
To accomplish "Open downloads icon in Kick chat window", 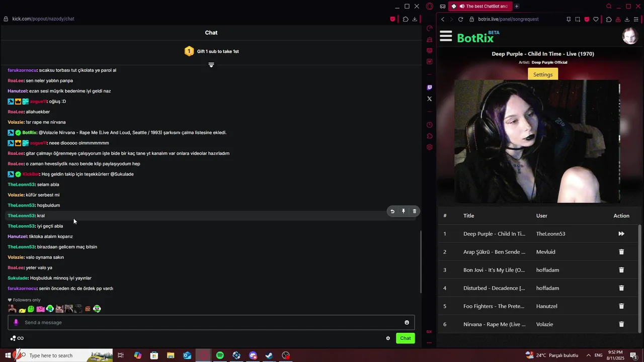I will 415,19.
